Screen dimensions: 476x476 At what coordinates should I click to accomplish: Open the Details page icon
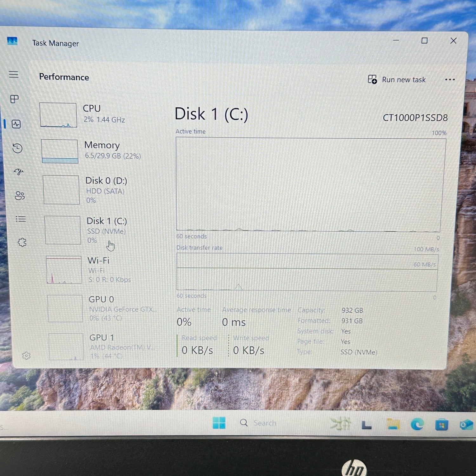(21, 219)
